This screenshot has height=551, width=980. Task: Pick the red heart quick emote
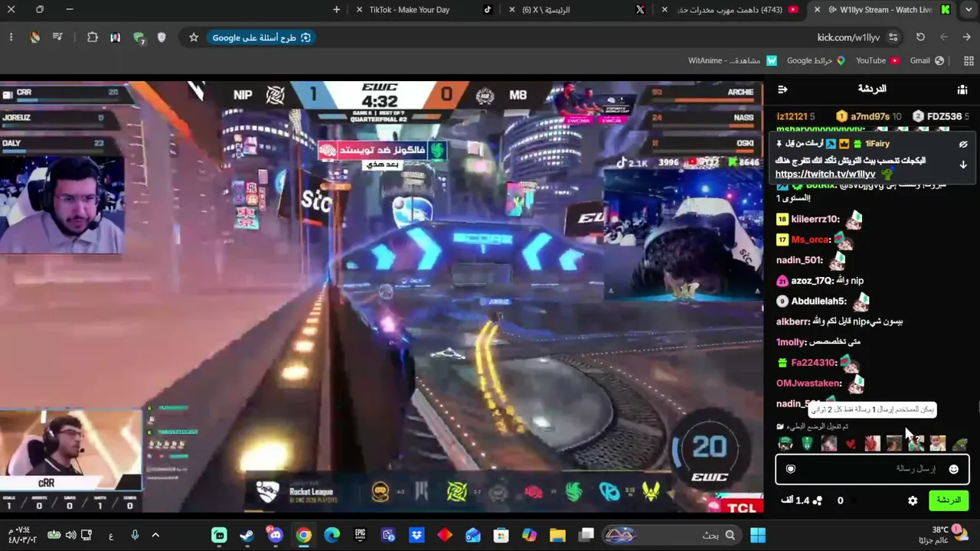click(x=851, y=443)
